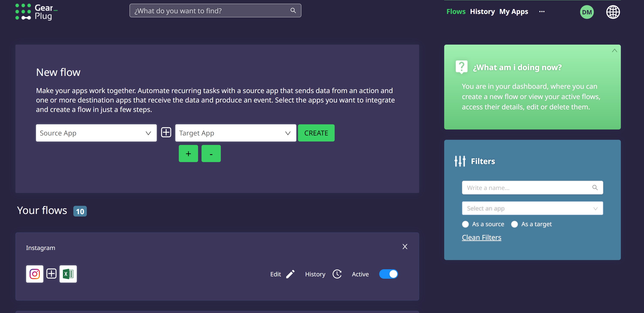The height and width of the screenshot is (313, 644).
Task: Open flow history clock icon
Action: tap(337, 274)
